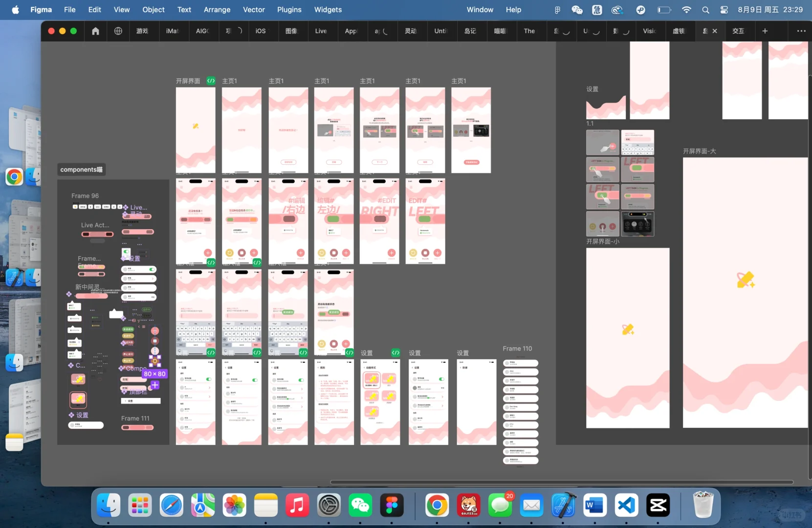Add a new tab with the plus icon

pyautogui.click(x=765, y=31)
